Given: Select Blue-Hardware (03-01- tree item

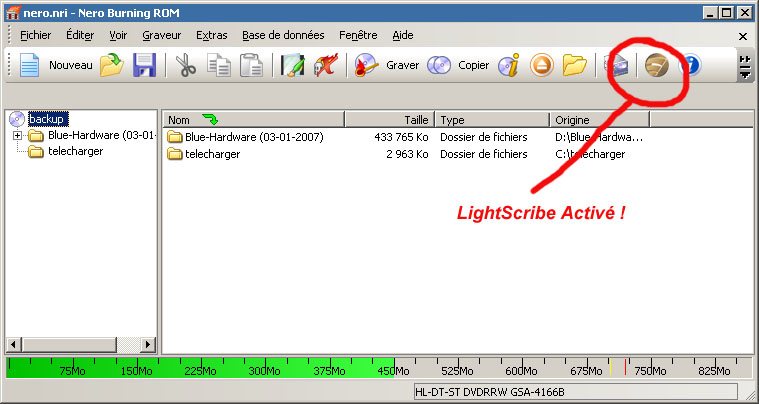Looking at the screenshot, I should coord(101,135).
